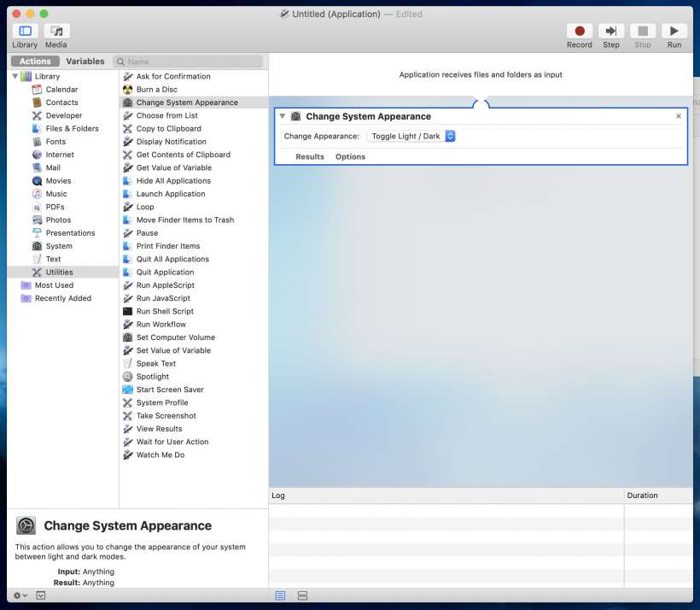Switch to the Actions tab
The height and width of the screenshot is (610, 700).
pyautogui.click(x=35, y=62)
